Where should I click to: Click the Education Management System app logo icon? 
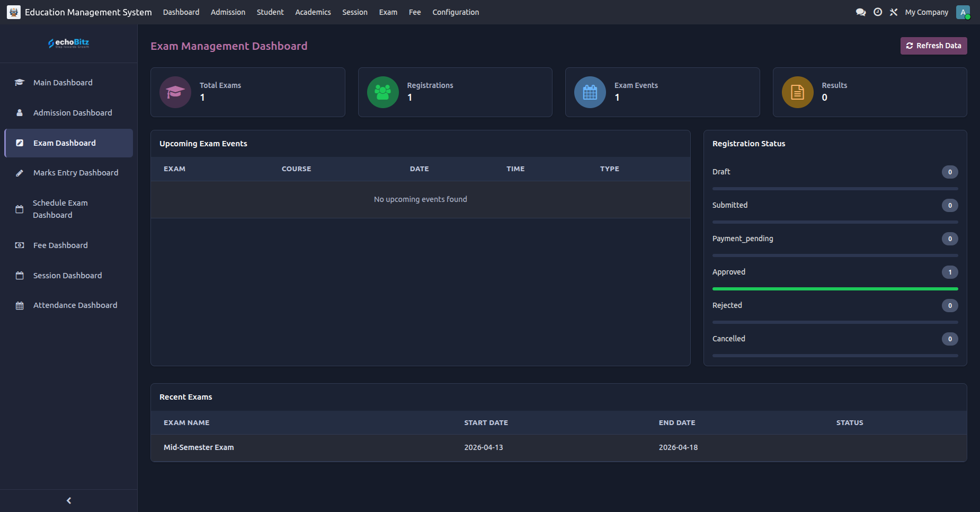14,12
